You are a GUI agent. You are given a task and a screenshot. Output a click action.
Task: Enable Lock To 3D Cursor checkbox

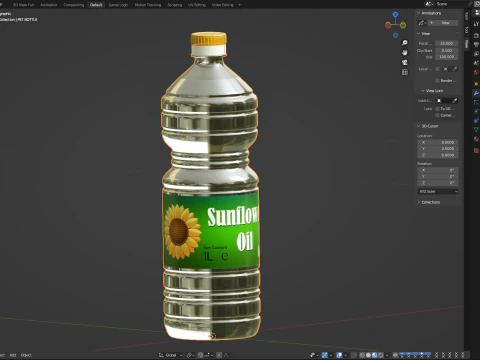coord(437,109)
